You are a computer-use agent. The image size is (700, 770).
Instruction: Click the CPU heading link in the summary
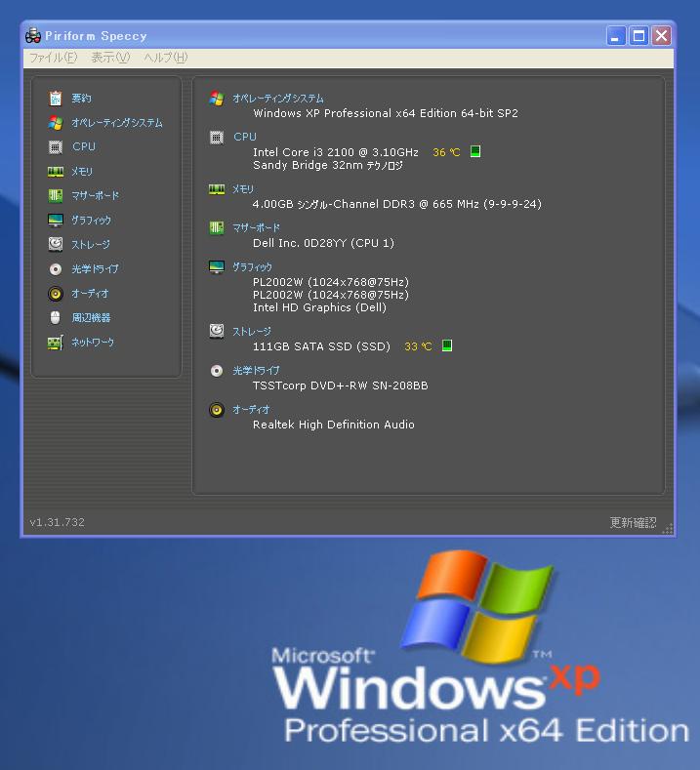pyautogui.click(x=245, y=137)
